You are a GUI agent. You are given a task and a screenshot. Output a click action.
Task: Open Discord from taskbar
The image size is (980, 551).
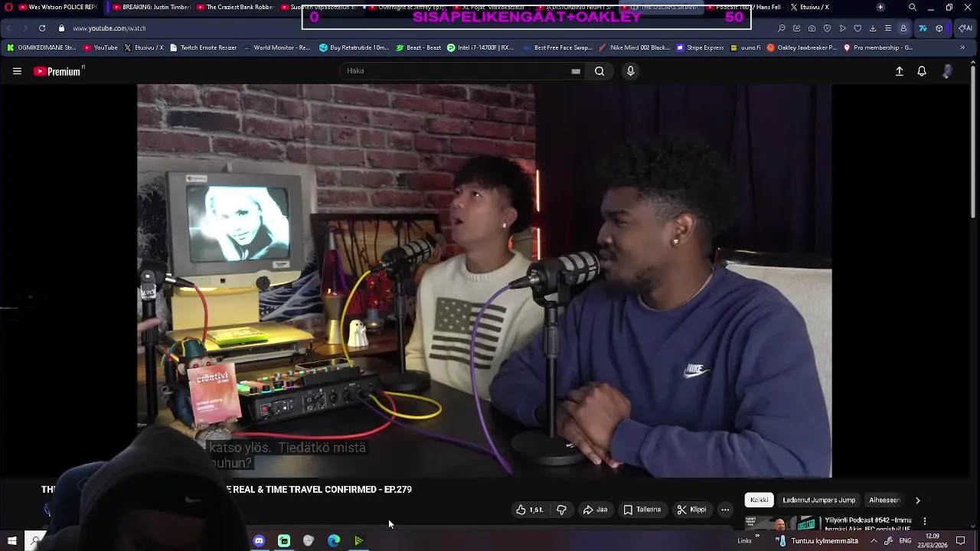pyautogui.click(x=259, y=541)
